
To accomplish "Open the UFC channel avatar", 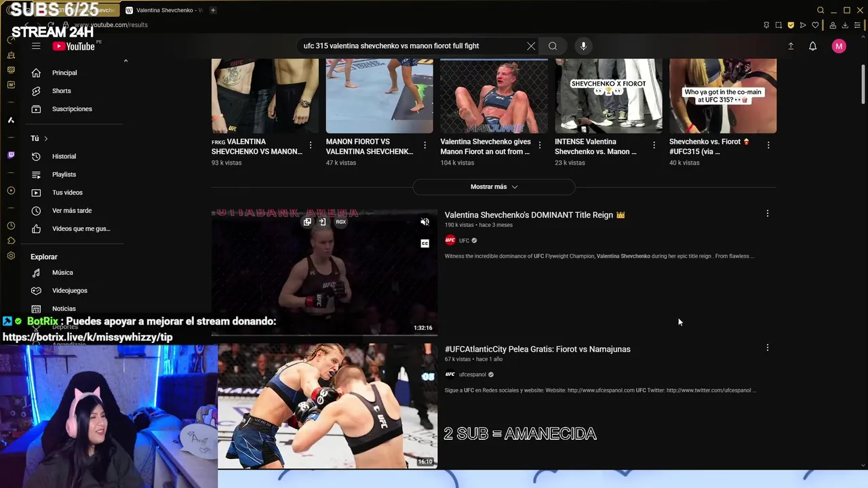I will [x=450, y=241].
